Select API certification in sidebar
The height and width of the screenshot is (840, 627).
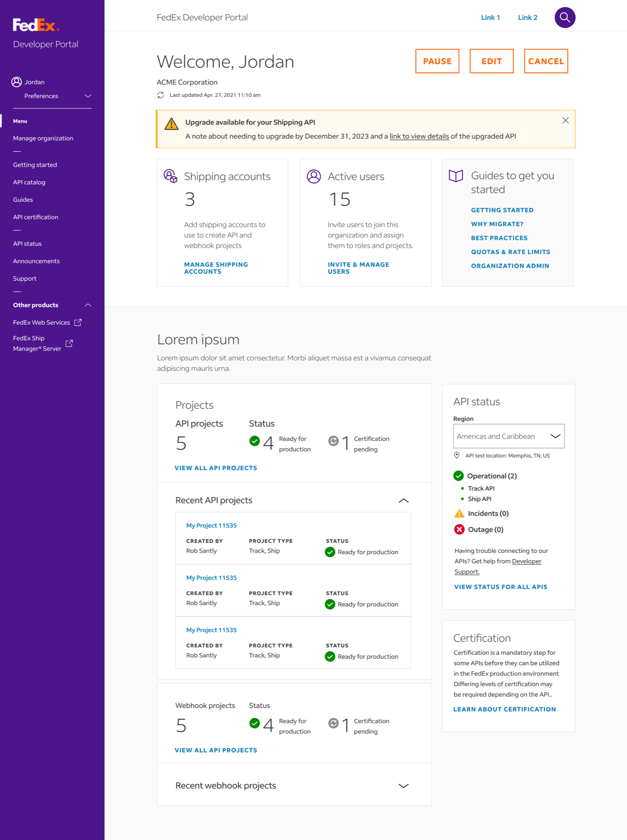(x=36, y=217)
